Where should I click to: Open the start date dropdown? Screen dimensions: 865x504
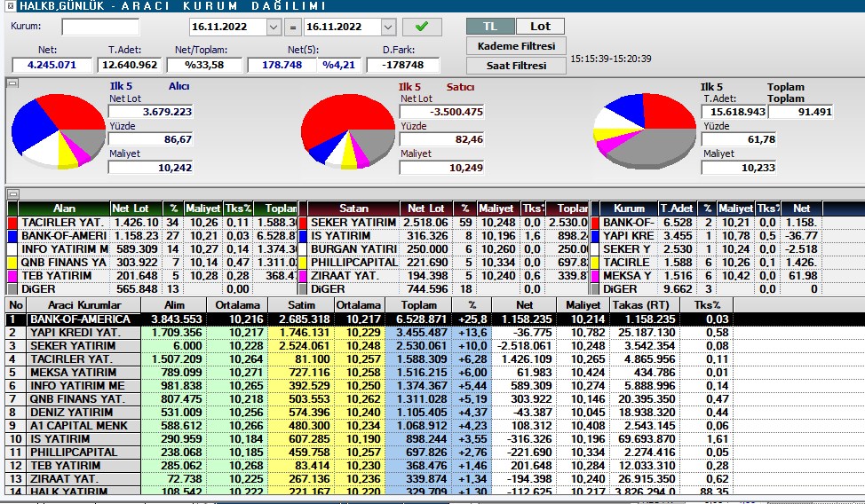(274, 27)
